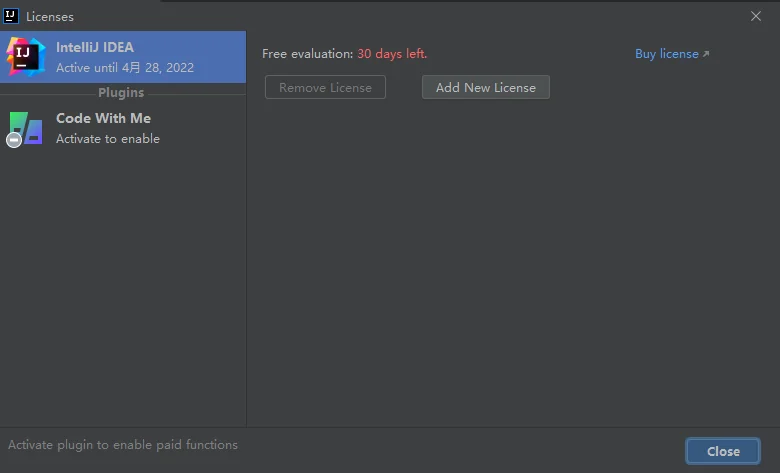Click Add New License button
This screenshot has height=473, width=780.
[486, 88]
